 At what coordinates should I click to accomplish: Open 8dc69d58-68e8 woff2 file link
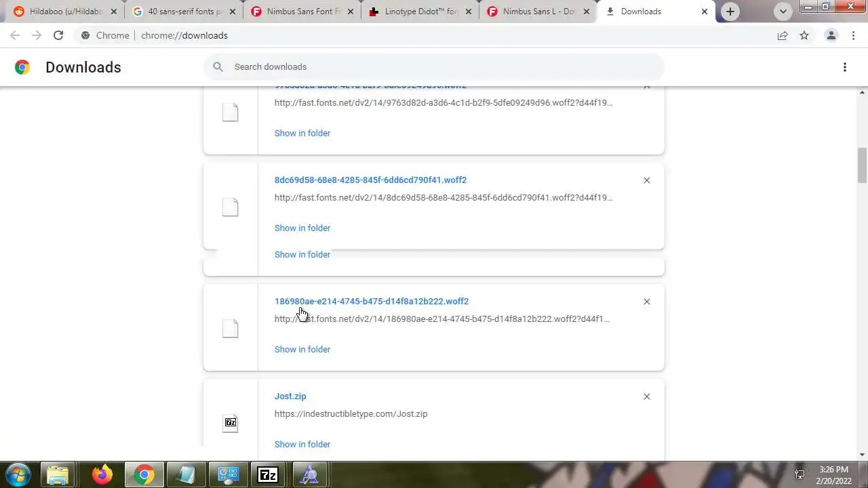pyautogui.click(x=370, y=180)
